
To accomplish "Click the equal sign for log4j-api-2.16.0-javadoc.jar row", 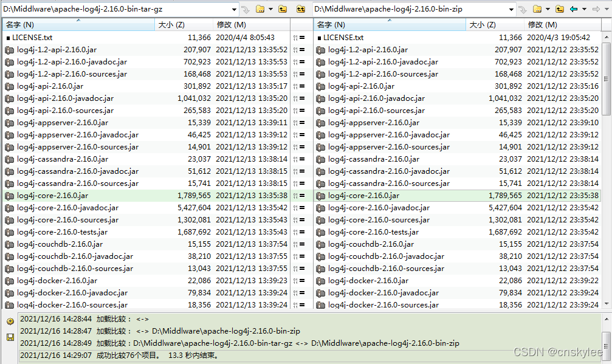I will (x=302, y=98).
